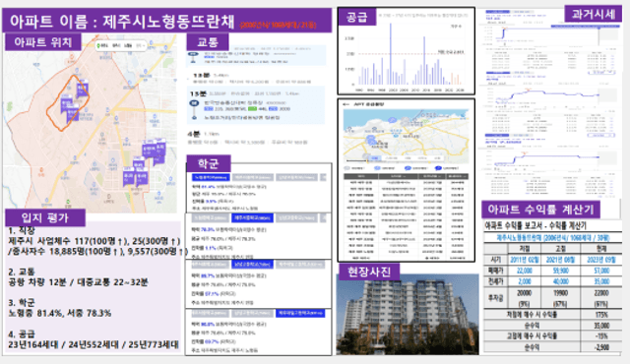The image size is (630, 364).
Task: Click the line 23년164세대 / 24년552세대 / 25년773세대
Action: pyautogui.click(x=94, y=344)
